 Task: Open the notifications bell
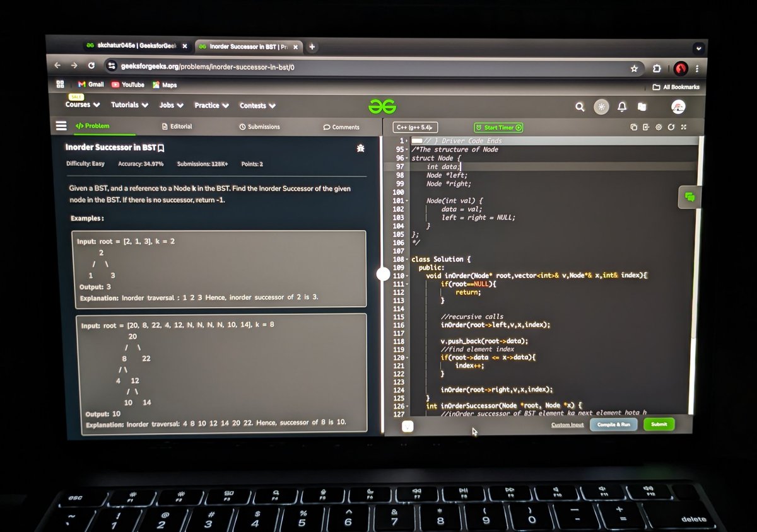(621, 108)
